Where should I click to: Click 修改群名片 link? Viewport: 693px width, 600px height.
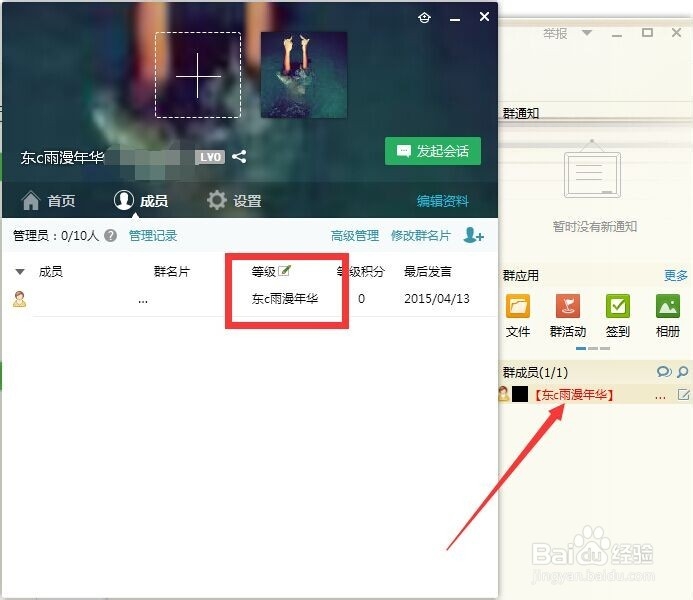pyautogui.click(x=420, y=235)
